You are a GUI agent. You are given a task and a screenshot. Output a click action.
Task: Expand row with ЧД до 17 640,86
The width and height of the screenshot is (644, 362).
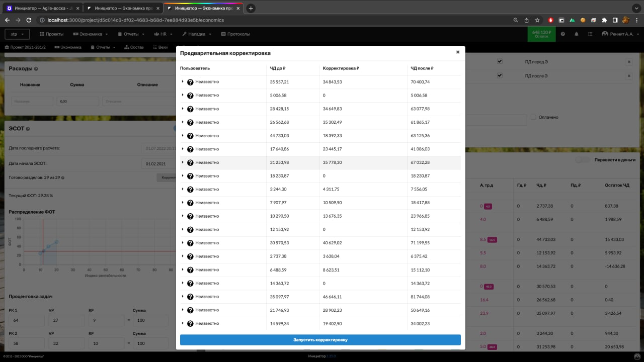[183, 149]
